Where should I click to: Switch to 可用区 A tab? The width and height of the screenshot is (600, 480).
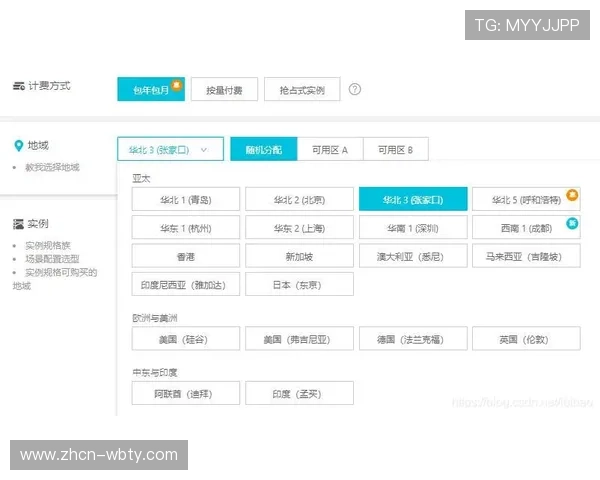pyautogui.click(x=329, y=149)
